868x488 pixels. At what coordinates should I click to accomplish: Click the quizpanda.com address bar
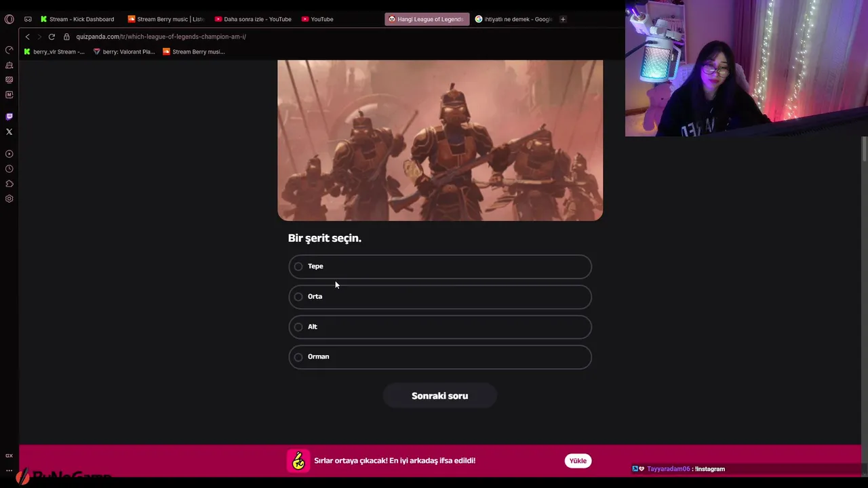pos(161,37)
